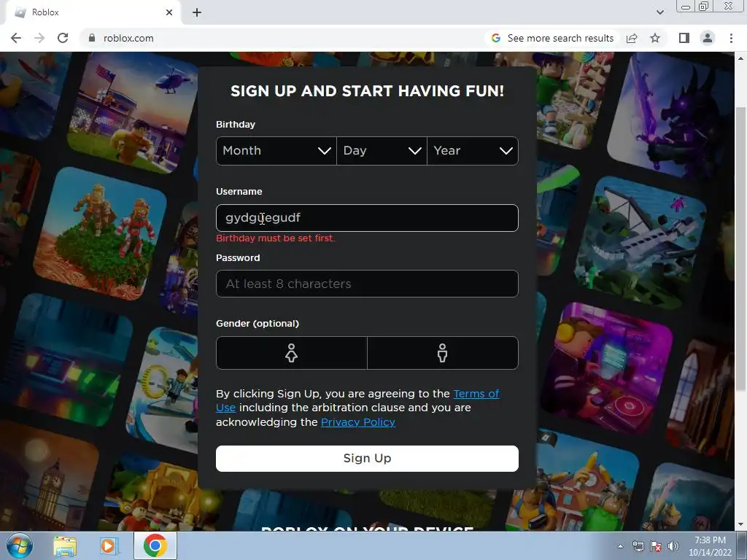The height and width of the screenshot is (560, 747).
Task: Reload the Roblox page
Action: pos(63,38)
